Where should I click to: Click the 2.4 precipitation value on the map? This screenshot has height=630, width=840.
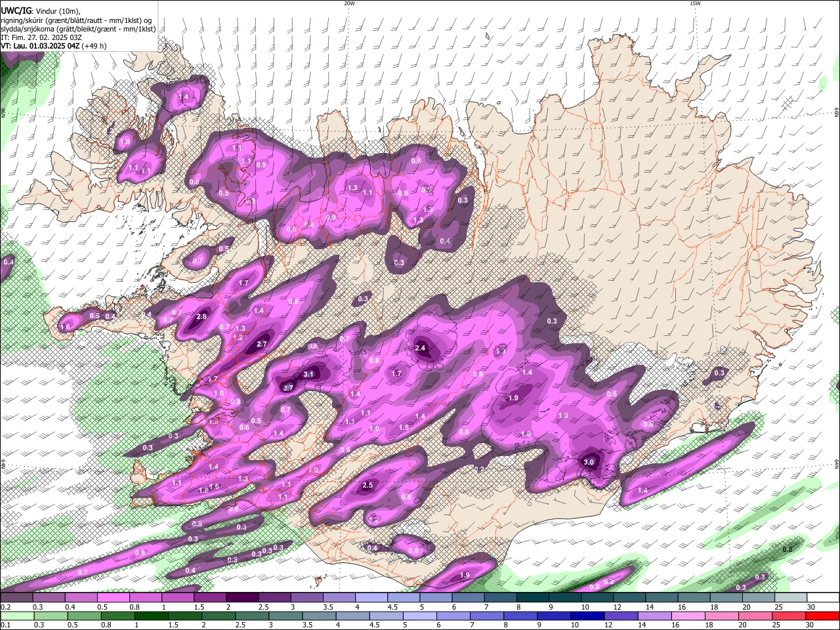(x=421, y=348)
